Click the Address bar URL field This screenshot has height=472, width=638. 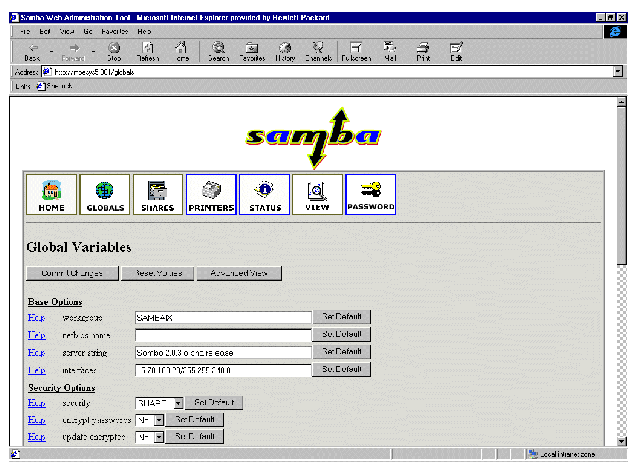tap(332, 72)
